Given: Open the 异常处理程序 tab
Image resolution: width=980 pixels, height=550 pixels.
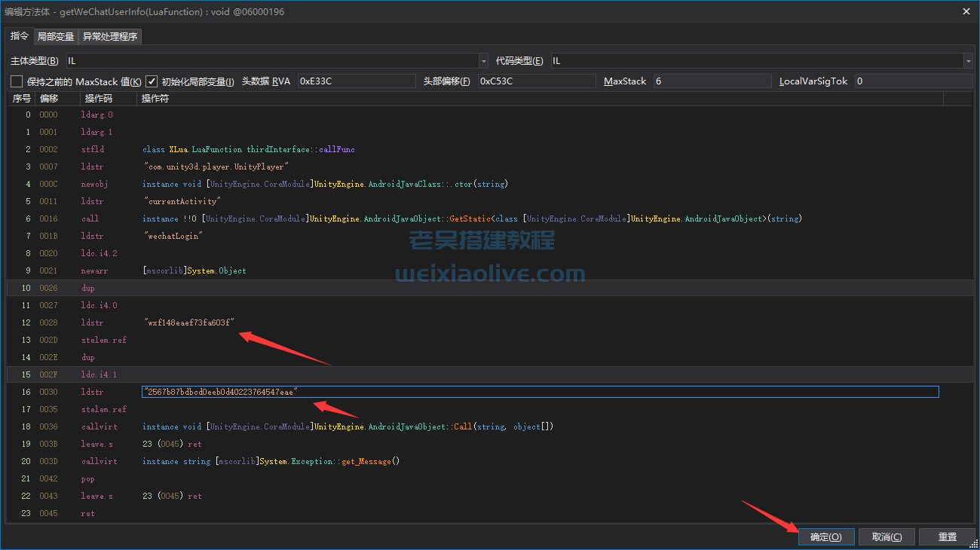Looking at the screenshot, I should pyautogui.click(x=110, y=36).
